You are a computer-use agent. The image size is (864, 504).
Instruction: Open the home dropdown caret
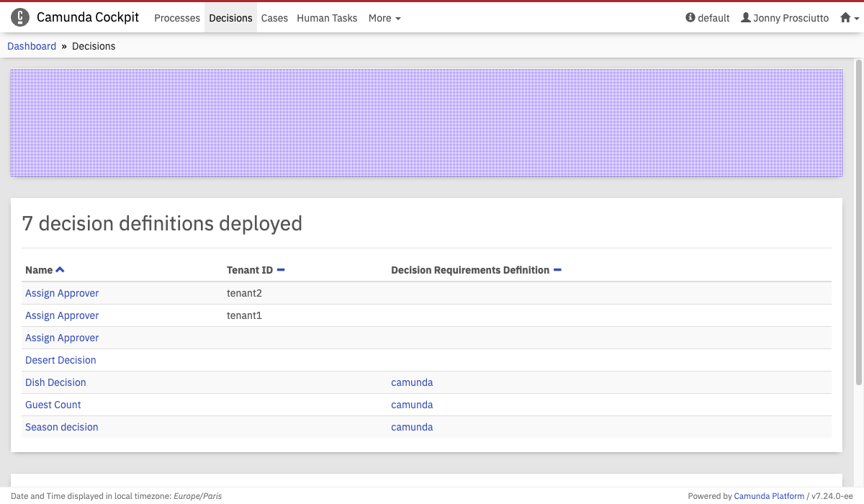[x=856, y=19]
